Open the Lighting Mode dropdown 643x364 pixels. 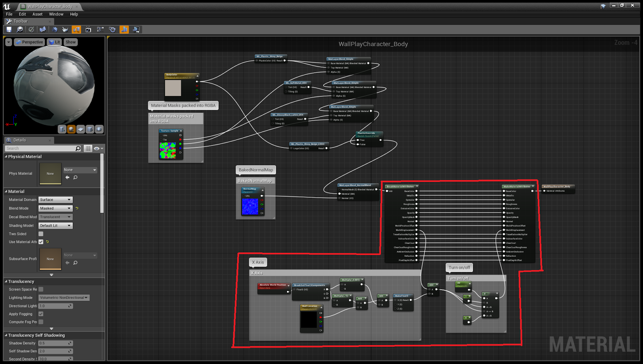point(63,298)
